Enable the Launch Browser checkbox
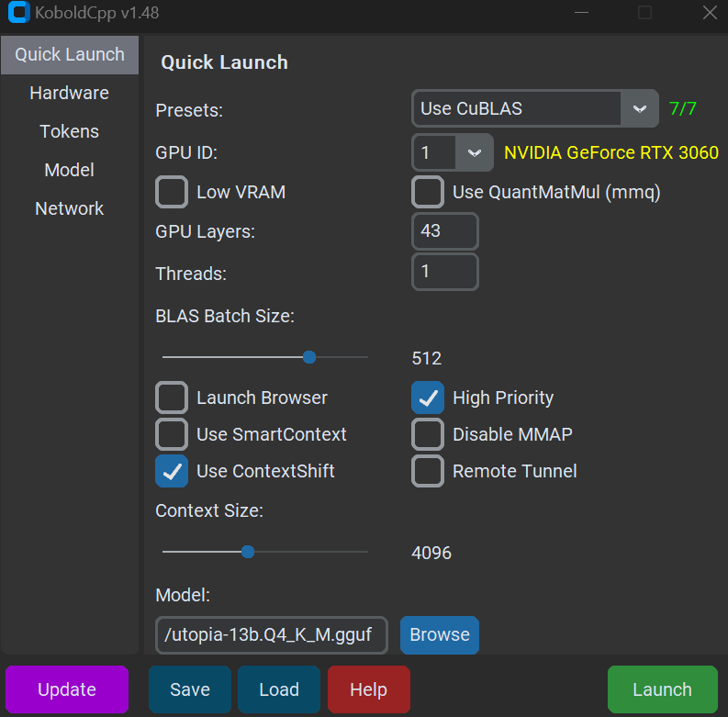The image size is (728, 717). tap(172, 398)
